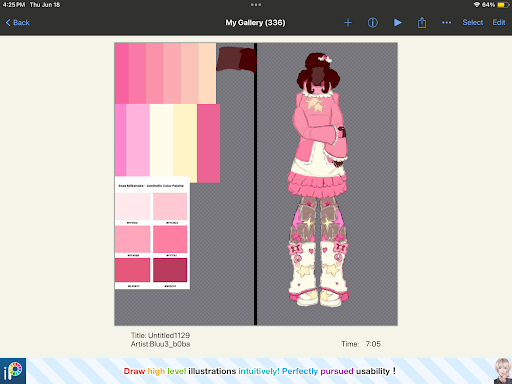Screen dimensions: 512x384
Task: Add a new artwork with plus icon
Action: tap(348, 23)
